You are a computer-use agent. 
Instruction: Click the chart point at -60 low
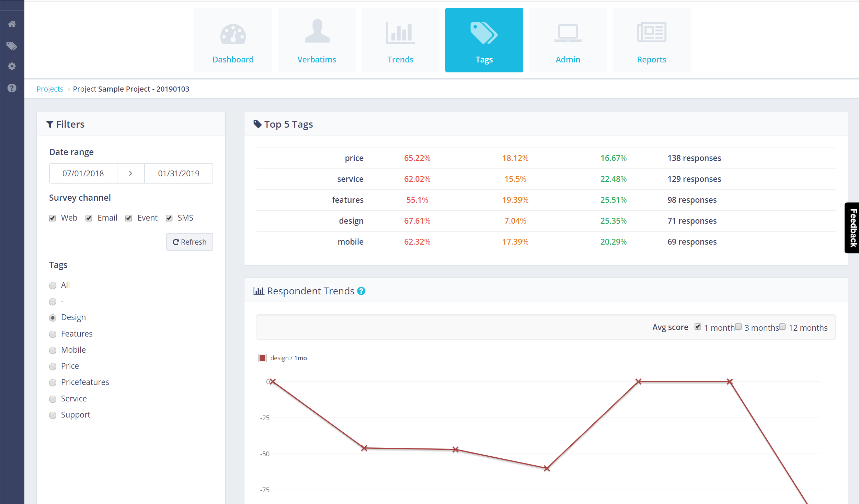[547, 468]
